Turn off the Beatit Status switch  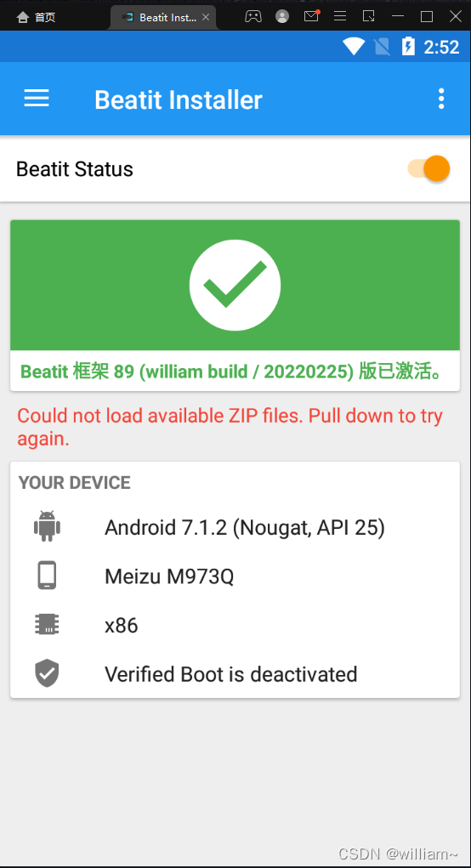(x=429, y=168)
